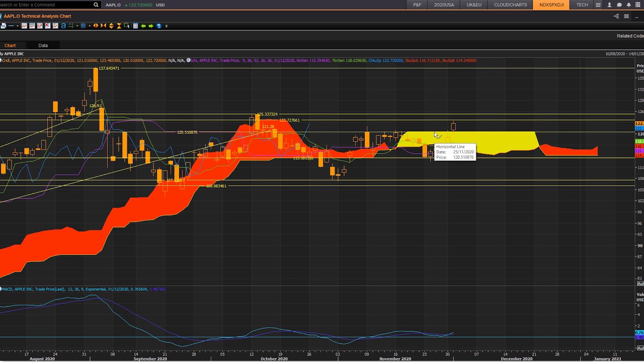Click the 137.643471 high price label
Screen dimensions: 644x362
coord(109,68)
